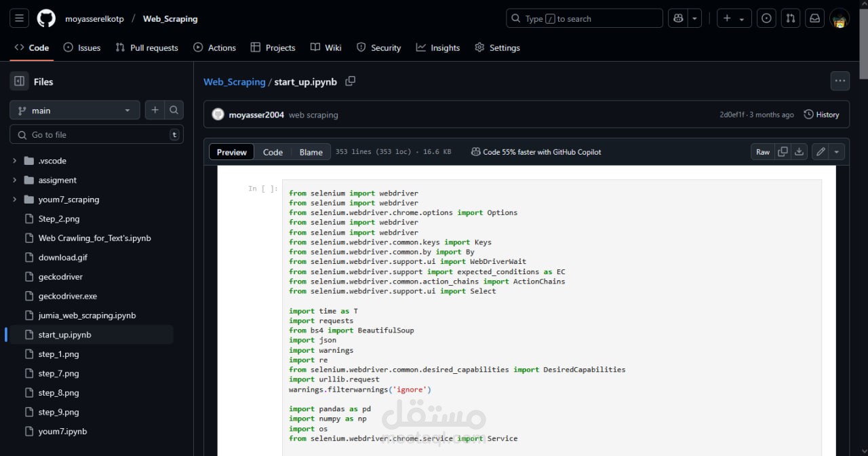The width and height of the screenshot is (868, 456).
Task: Switch to the Blame view tab
Action: click(x=311, y=152)
